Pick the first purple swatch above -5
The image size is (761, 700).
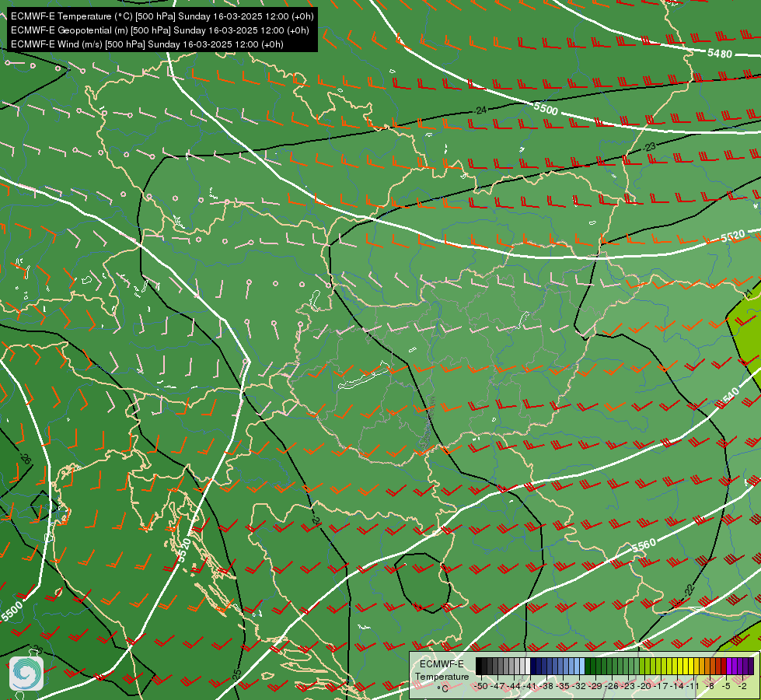(x=729, y=666)
